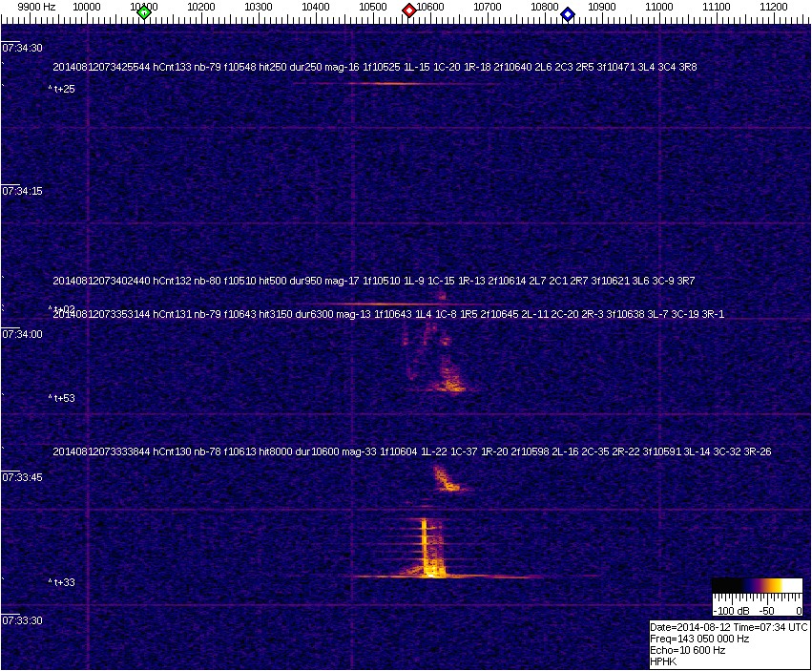
Task: Click the 11000 label on frequency axis
Action: [659, 7]
